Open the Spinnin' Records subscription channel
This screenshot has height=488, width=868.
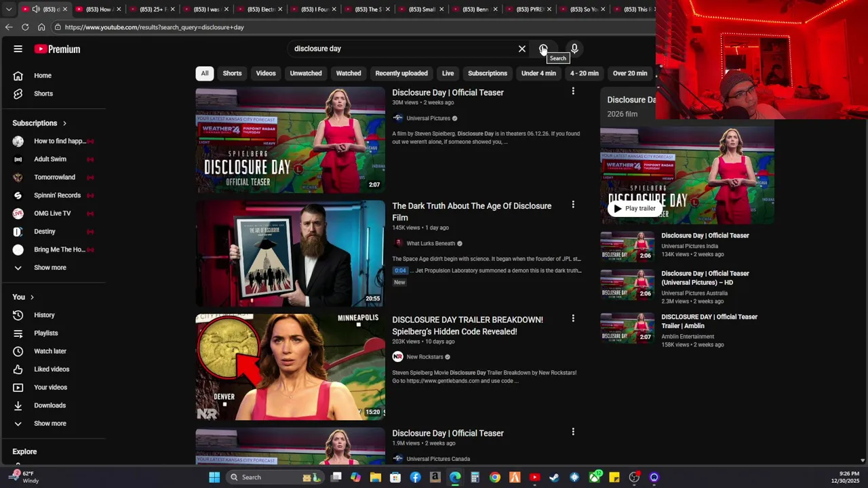pyautogui.click(x=53, y=195)
